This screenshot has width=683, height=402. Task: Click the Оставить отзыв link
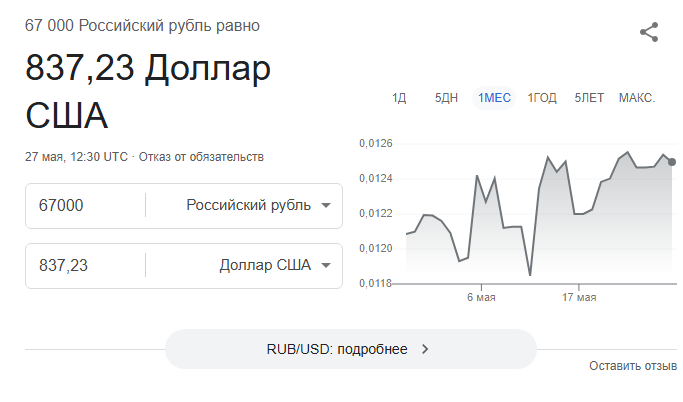tap(633, 366)
